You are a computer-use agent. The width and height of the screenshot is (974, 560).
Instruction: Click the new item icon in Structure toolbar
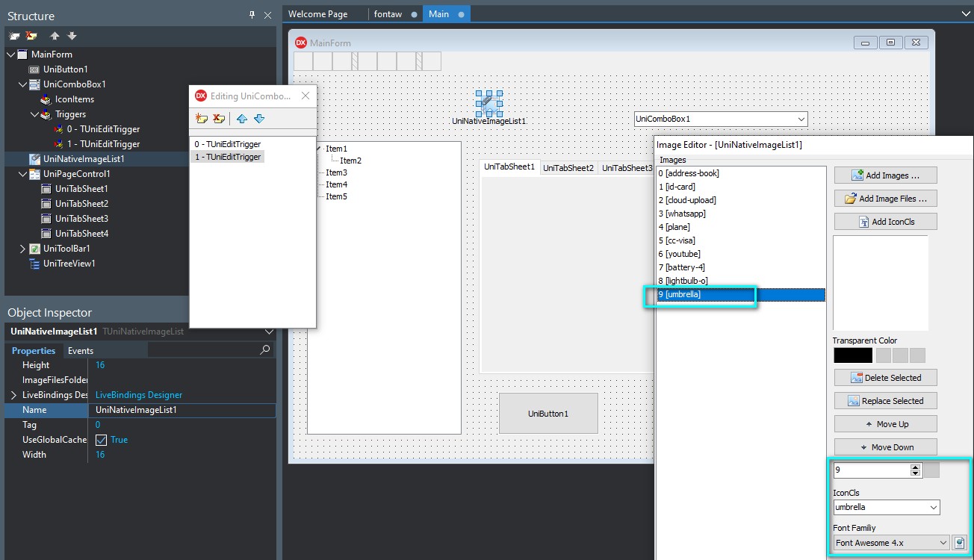pos(14,36)
